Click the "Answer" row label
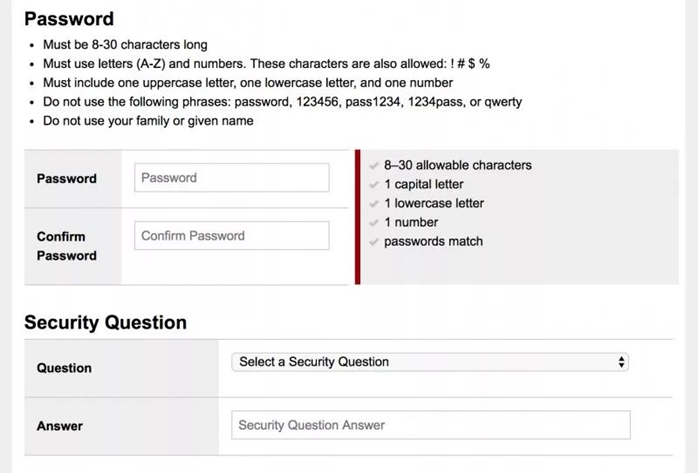This screenshot has height=473, width=698. (60, 426)
